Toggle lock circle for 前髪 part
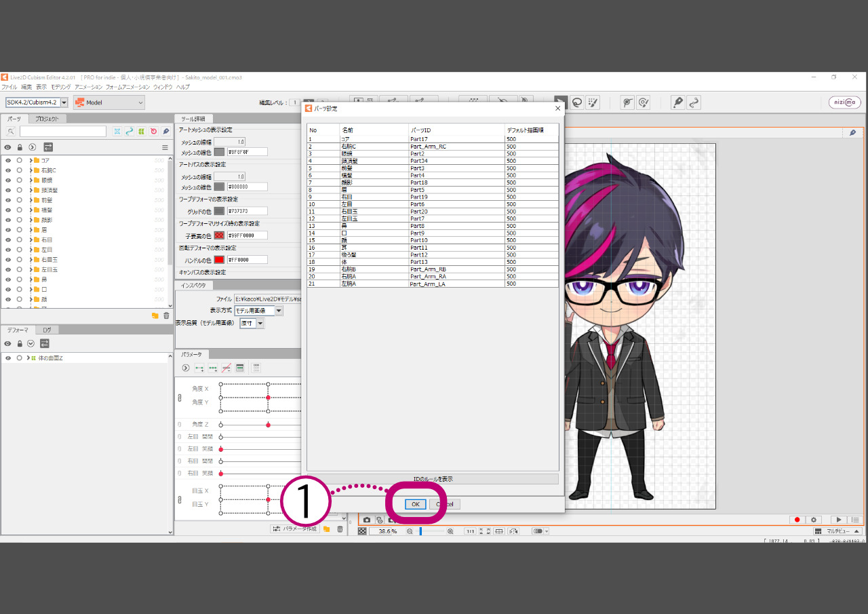The width and height of the screenshot is (868, 614). tap(20, 200)
